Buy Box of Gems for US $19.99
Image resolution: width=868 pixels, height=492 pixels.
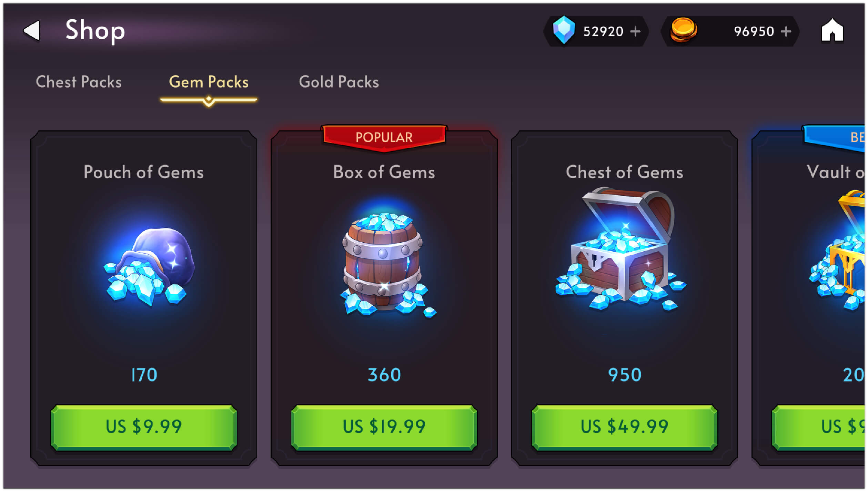pyautogui.click(x=384, y=427)
